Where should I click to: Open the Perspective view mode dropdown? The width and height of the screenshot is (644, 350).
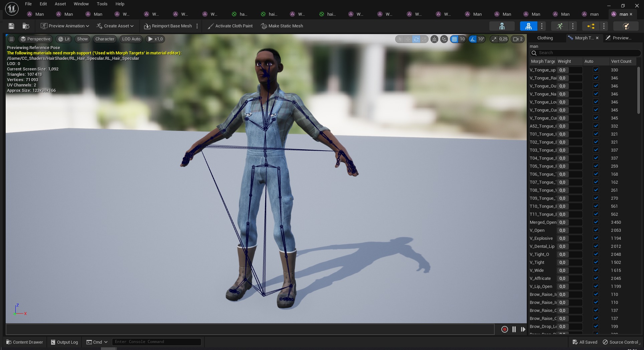pos(35,39)
